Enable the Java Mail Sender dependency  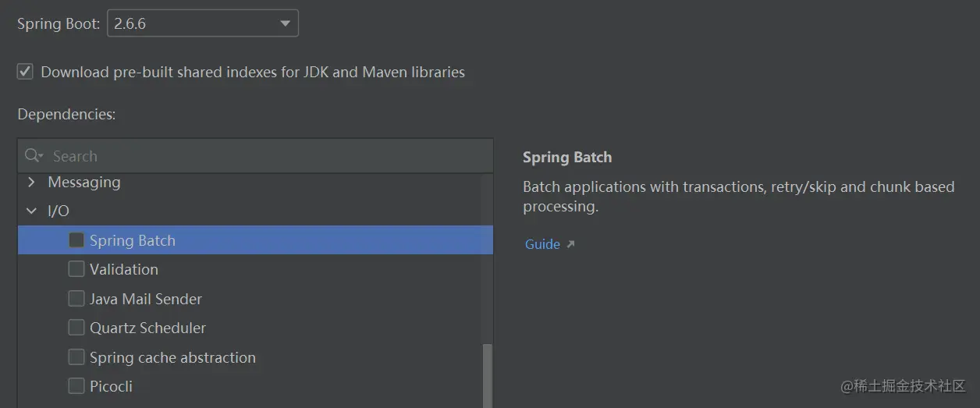click(x=76, y=299)
